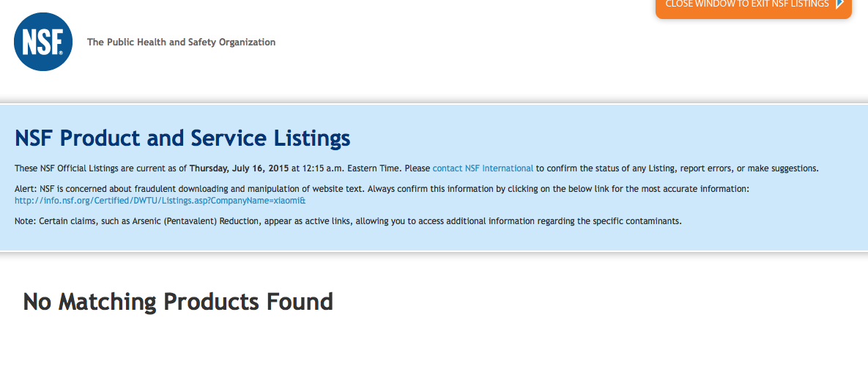
Task: Click the Public Health and Safety Organization tagline
Action: pyautogui.click(x=181, y=42)
